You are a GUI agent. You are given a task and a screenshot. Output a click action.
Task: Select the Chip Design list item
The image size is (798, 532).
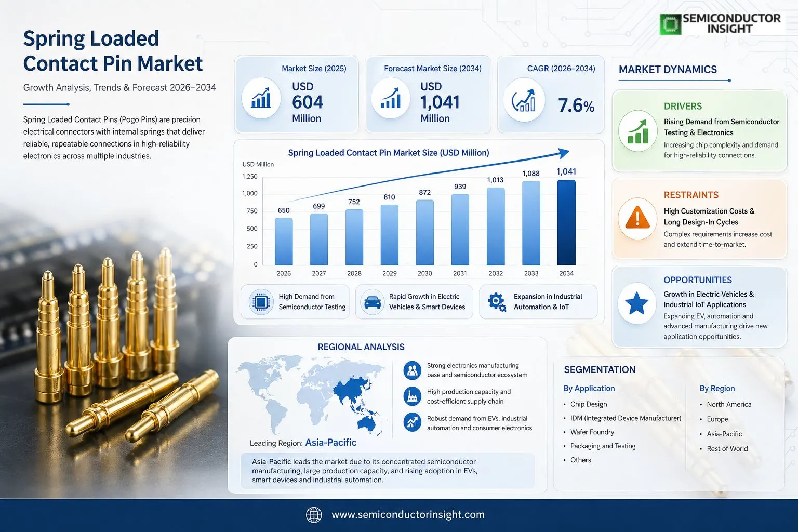click(589, 404)
